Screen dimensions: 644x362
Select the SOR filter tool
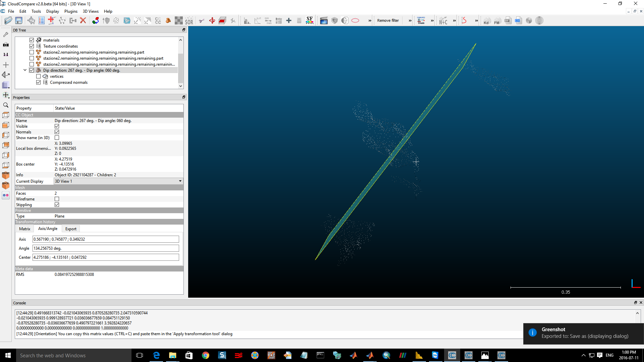coord(189,21)
